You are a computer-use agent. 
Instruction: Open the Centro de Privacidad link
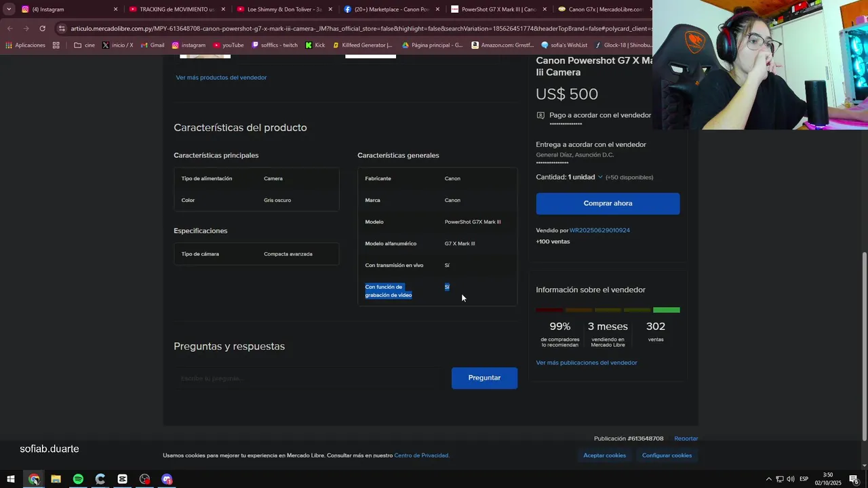pyautogui.click(x=421, y=455)
